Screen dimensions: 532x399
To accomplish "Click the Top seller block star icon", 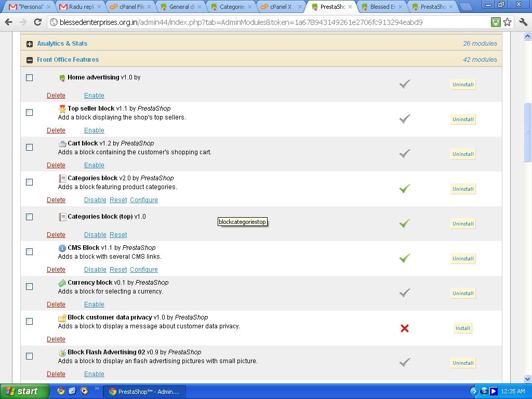I will point(62,109).
